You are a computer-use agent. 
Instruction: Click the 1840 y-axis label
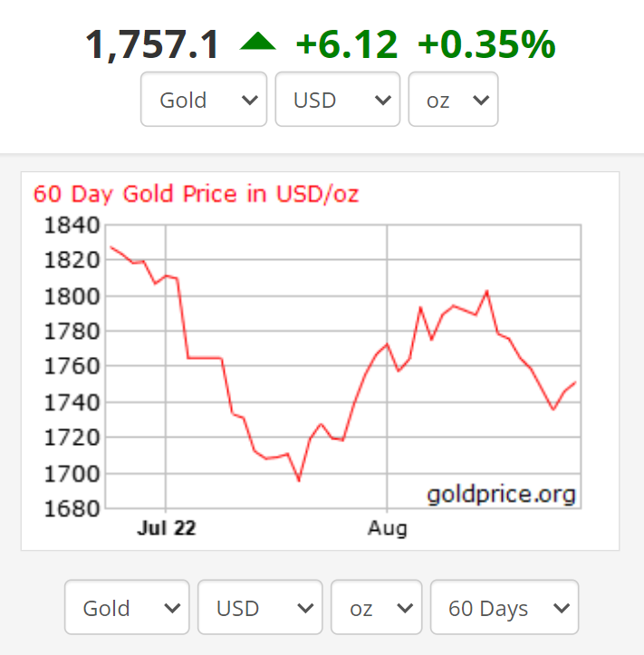tap(70, 226)
